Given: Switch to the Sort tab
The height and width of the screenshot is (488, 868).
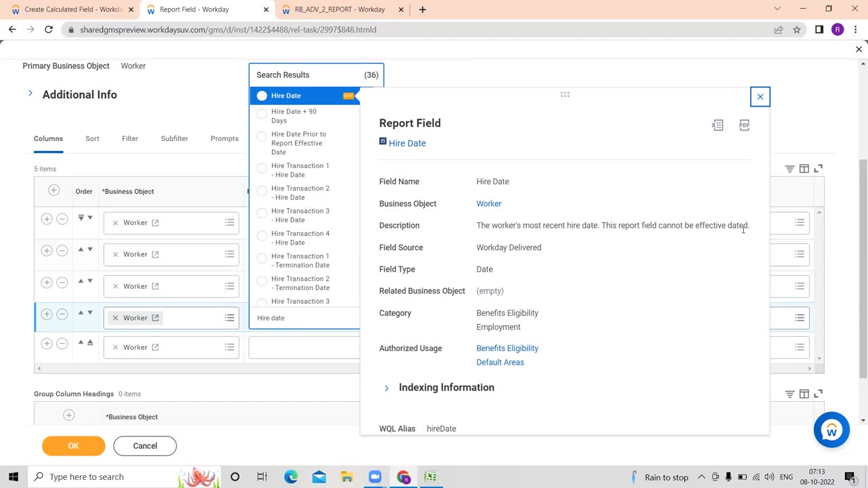Looking at the screenshot, I should (x=92, y=138).
